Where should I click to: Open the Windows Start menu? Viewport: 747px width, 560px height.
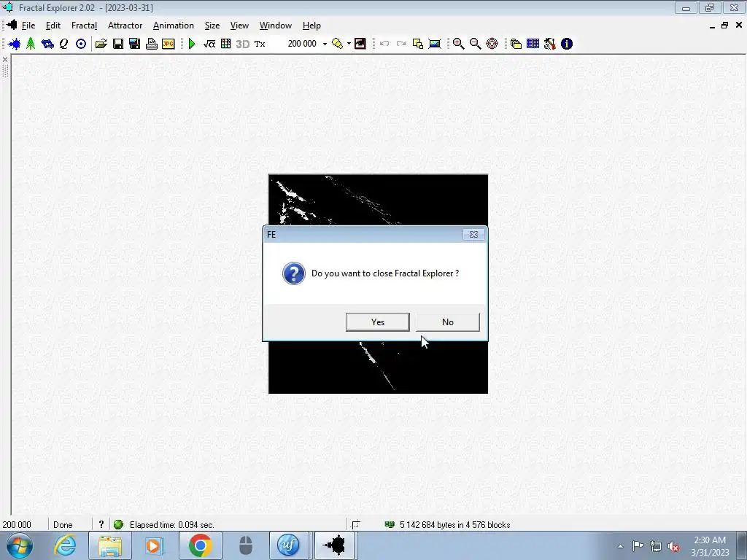pos(20,545)
